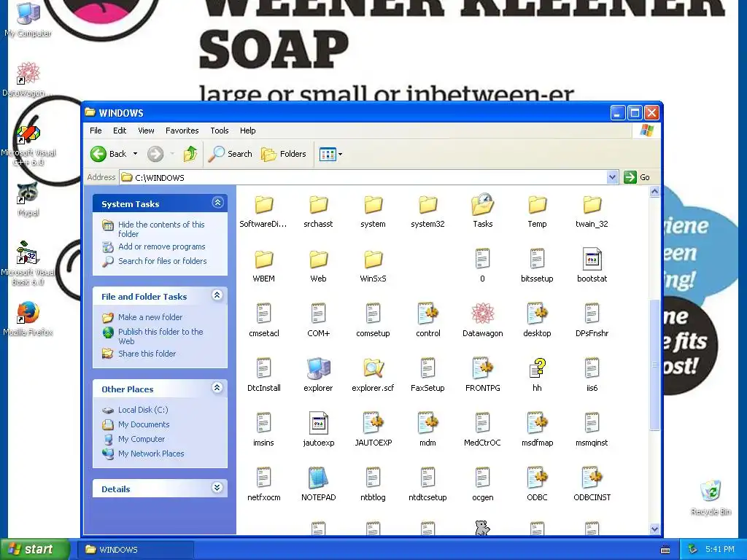The width and height of the screenshot is (747, 560).
Task: Open the Start menu
Action: 35,550
